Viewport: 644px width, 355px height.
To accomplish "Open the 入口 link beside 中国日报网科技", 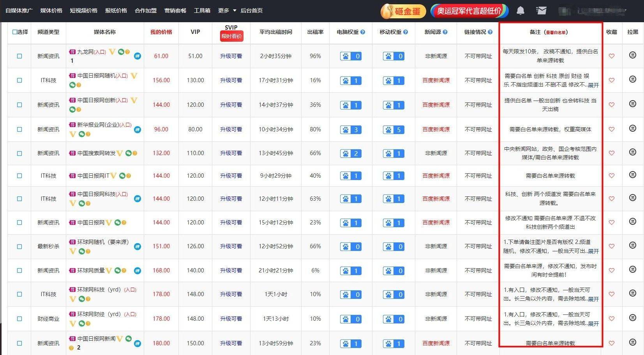I will click(122, 194).
